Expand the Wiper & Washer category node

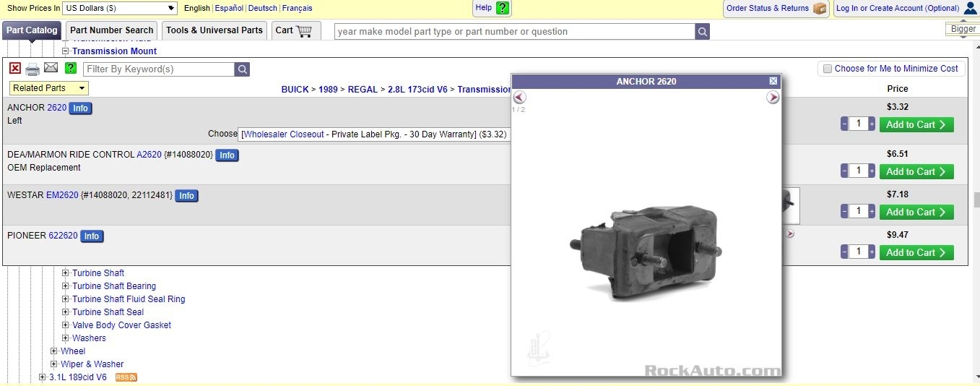(53, 364)
